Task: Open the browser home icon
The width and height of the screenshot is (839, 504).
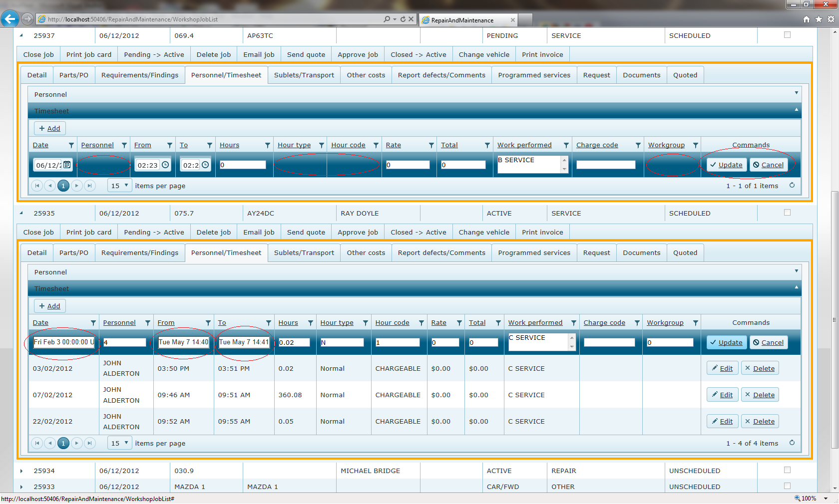Action: coord(807,19)
